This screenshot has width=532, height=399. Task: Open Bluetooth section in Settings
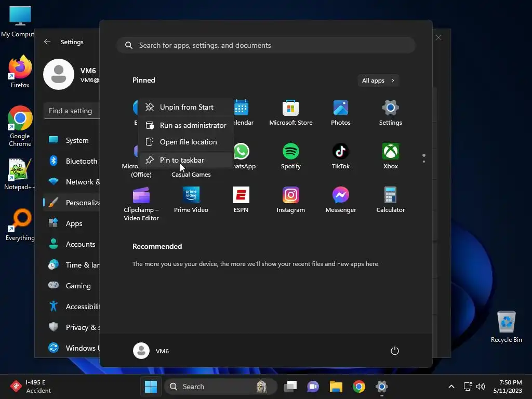click(72, 161)
